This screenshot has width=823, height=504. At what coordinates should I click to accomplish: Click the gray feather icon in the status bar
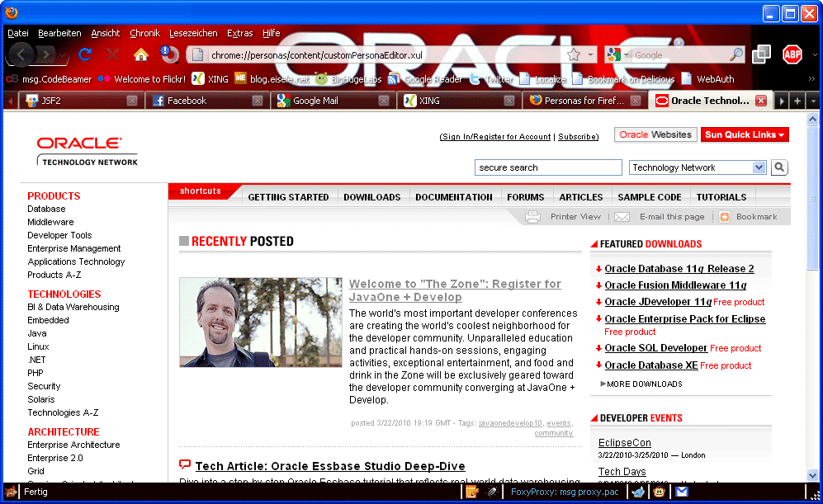pyautogui.click(x=492, y=492)
